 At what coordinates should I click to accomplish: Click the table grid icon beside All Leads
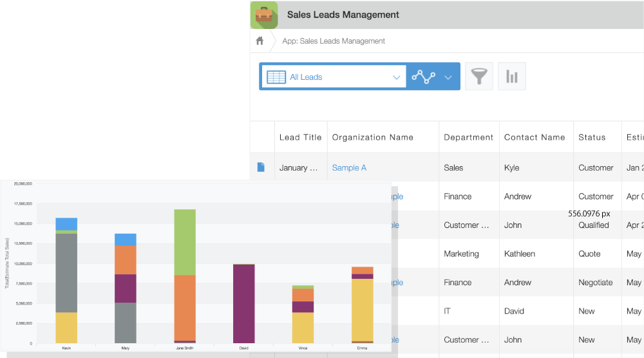(276, 77)
